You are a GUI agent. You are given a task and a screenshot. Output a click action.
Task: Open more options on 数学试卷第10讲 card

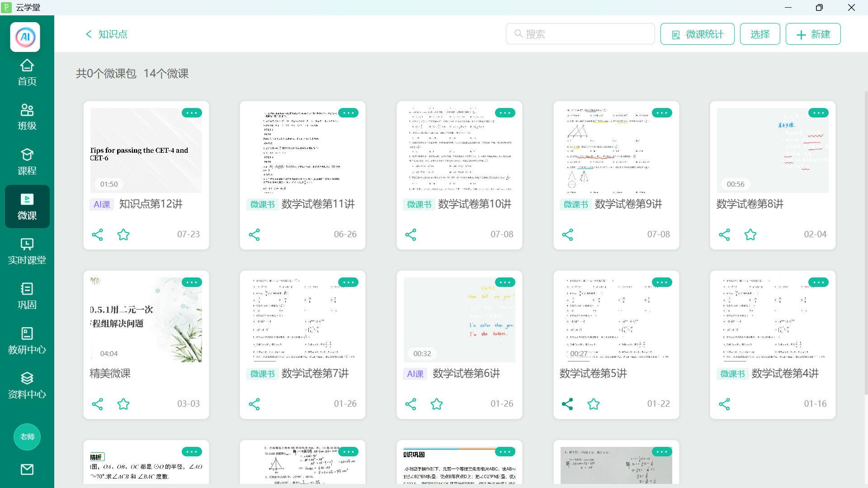pyautogui.click(x=505, y=113)
